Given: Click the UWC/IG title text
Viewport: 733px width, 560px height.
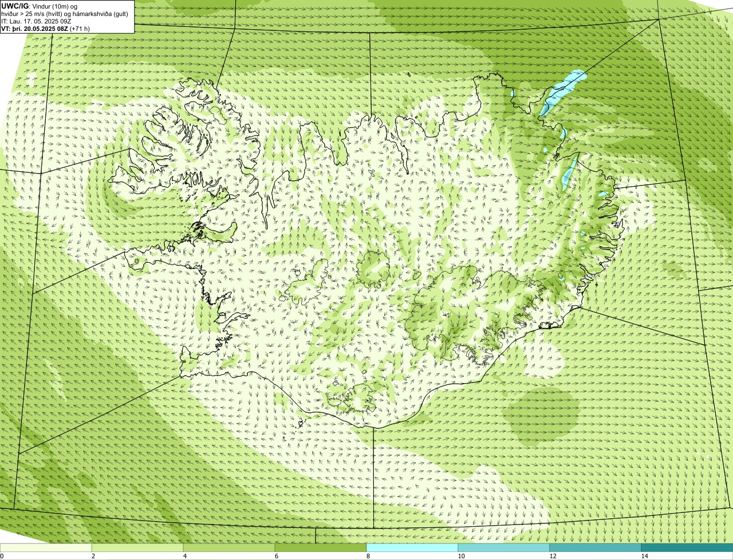Looking at the screenshot, I should pyautogui.click(x=15, y=6).
